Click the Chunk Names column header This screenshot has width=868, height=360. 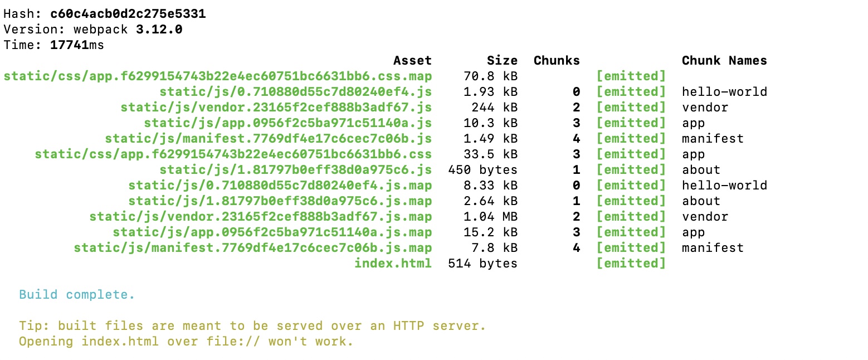724,61
